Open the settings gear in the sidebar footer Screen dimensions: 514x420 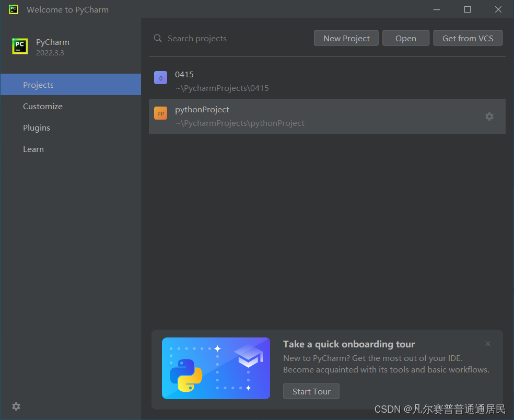(16, 406)
